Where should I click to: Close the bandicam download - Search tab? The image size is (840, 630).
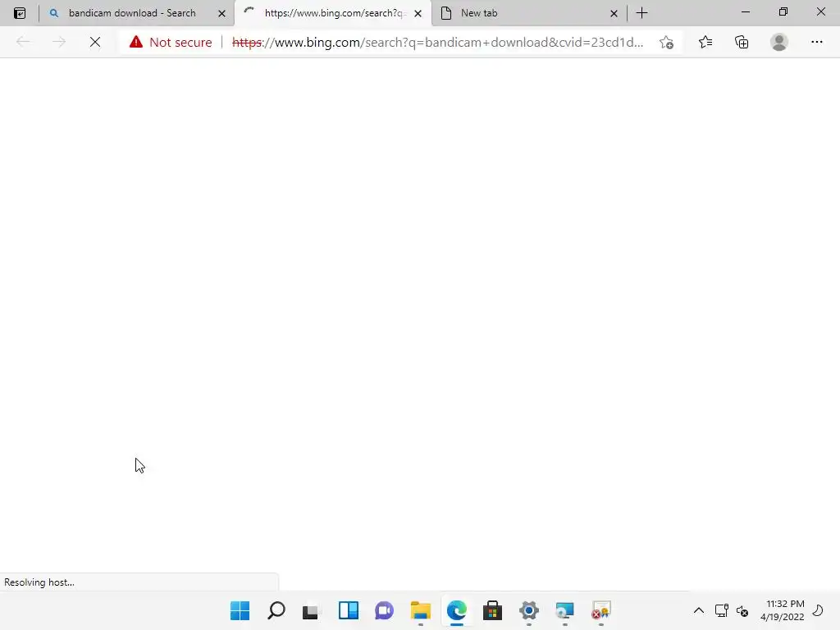pyautogui.click(x=221, y=13)
